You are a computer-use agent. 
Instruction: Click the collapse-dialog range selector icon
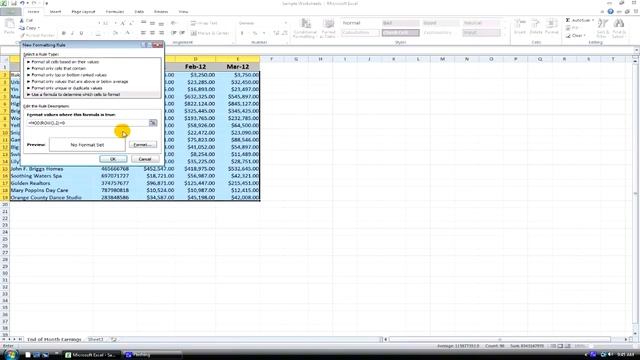(x=153, y=122)
